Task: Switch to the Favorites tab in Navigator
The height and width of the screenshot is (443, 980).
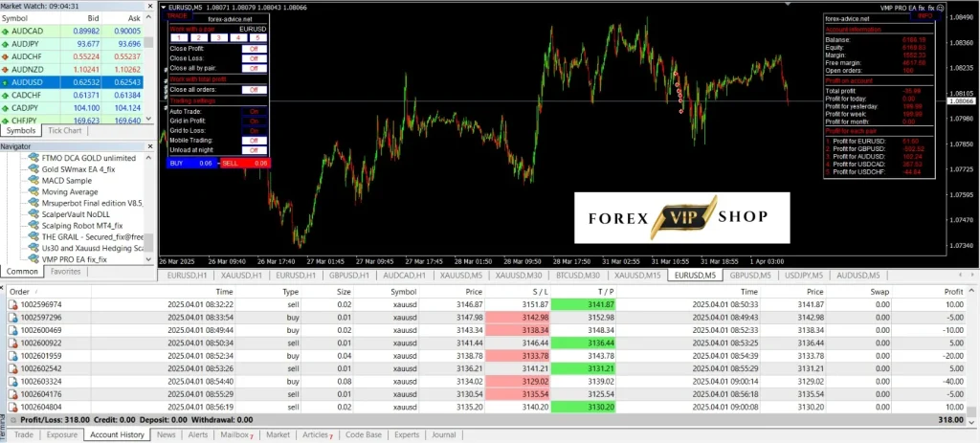Action: (66, 272)
